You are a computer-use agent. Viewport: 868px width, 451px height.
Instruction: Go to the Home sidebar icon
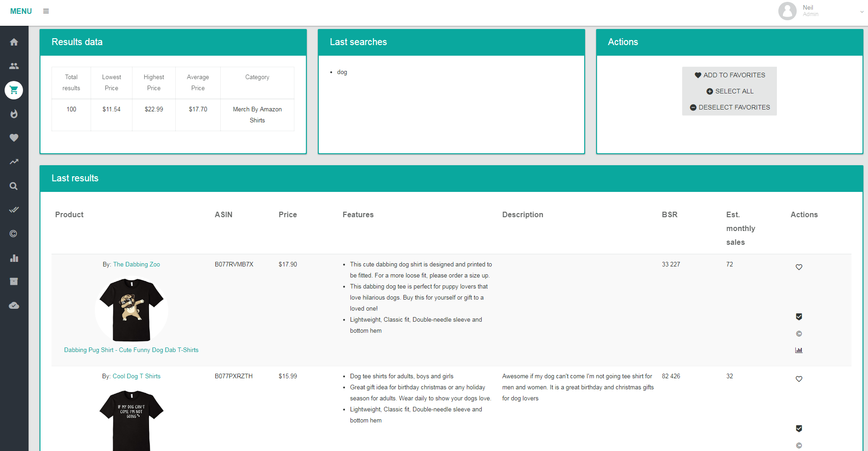14,42
